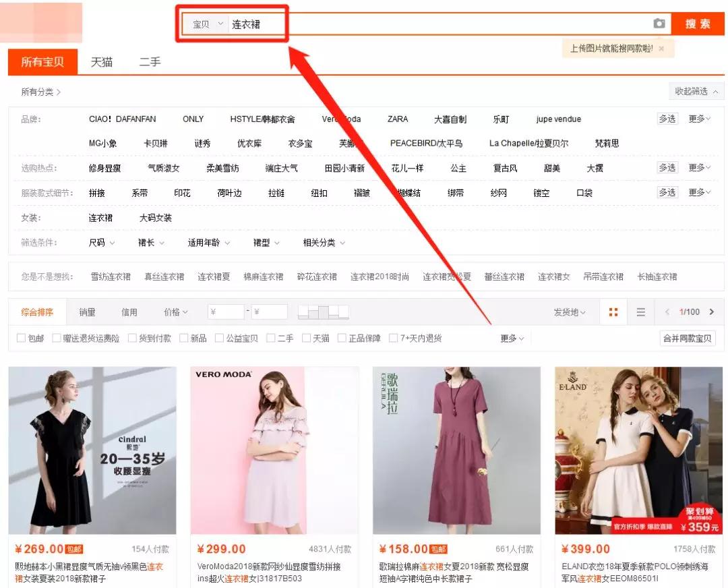The image size is (728, 588).
Task: Filter by brand ONLY
Action: (193, 119)
